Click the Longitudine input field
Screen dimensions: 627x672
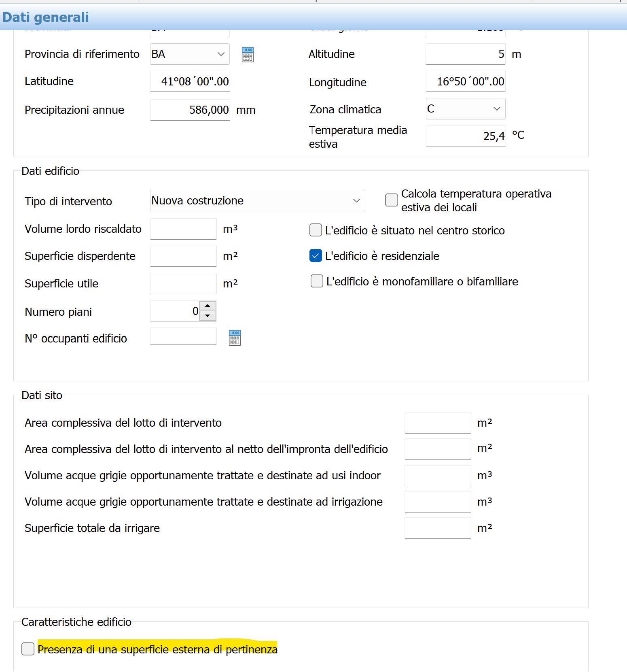[x=466, y=81]
